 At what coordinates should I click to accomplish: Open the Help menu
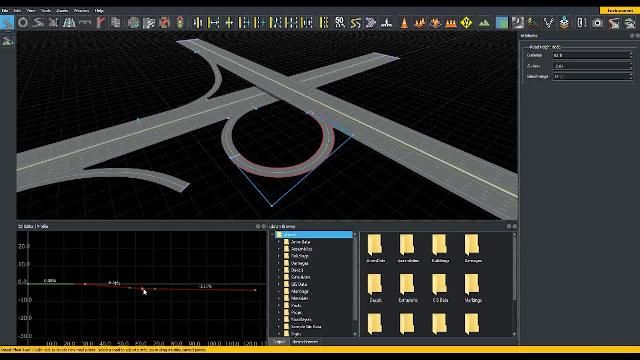[x=99, y=11]
